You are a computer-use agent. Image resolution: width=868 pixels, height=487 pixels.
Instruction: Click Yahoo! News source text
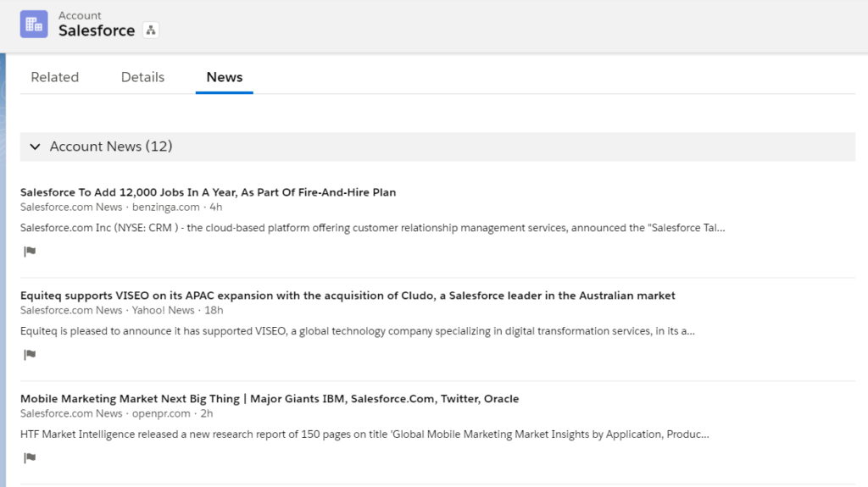click(x=164, y=311)
